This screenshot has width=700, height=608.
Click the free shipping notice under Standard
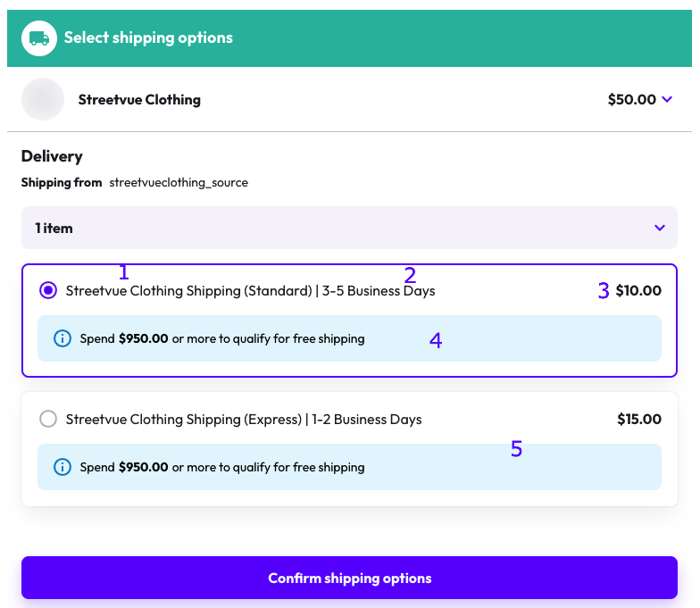[x=350, y=338]
